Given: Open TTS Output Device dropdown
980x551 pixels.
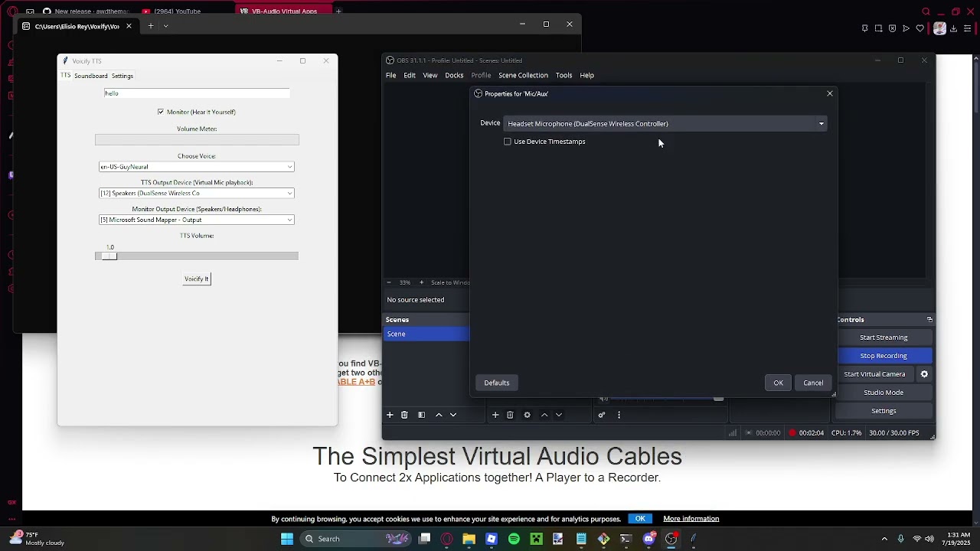Looking at the screenshot, I should 197,194.
